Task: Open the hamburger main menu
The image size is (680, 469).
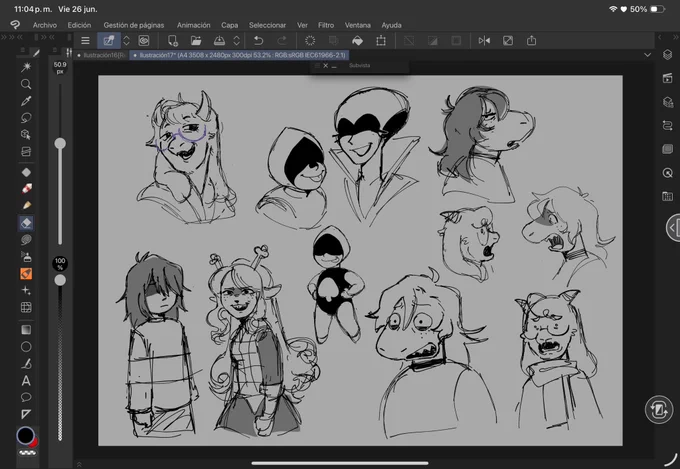Action: (85, 41)
